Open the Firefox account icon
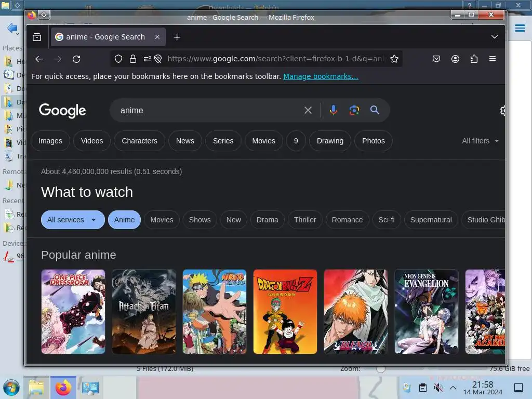The width and height of the screenshot is (532, 399). coord(455,59)
